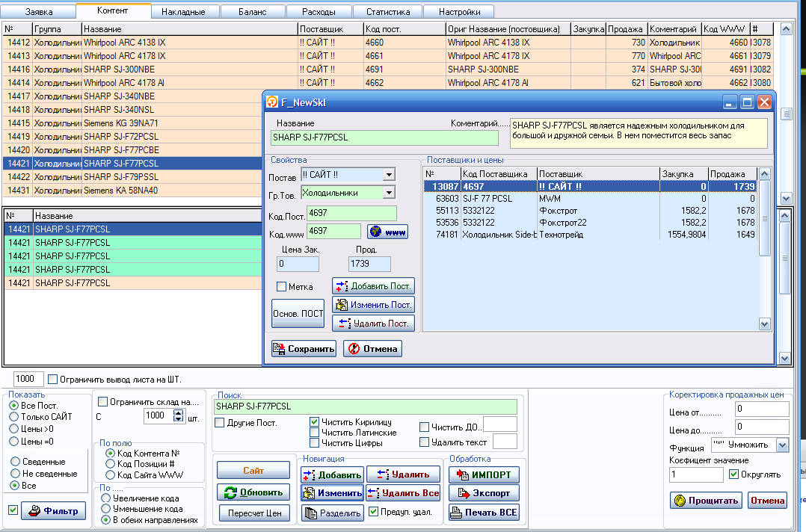Expand the Гр.Тов. product group dropdown

coord(388,193)
